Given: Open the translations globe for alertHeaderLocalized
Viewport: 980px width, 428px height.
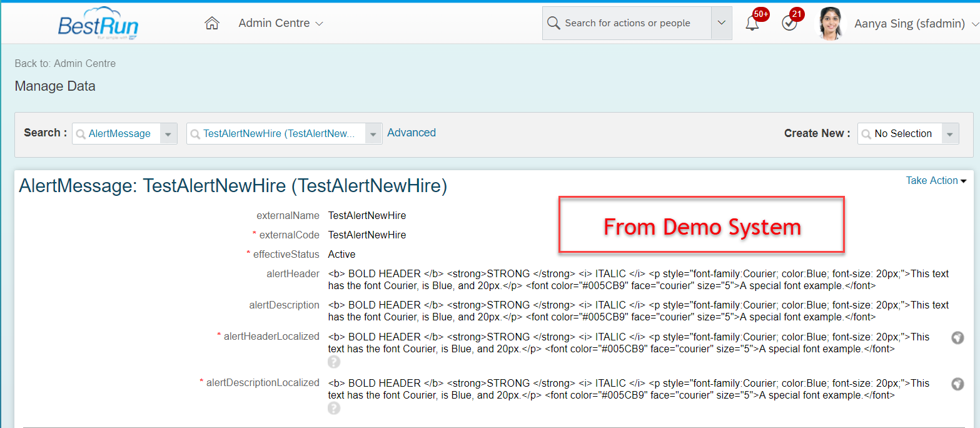Looking at the screenshot, I should pyautogui.click(x=957, y=337).
